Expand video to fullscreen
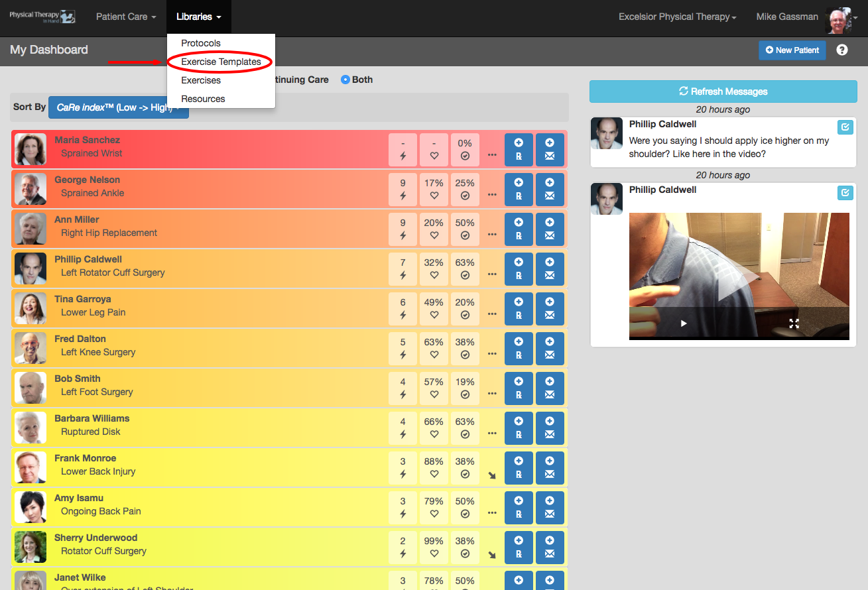Screen dimensions: 868x590 [794, 324]
